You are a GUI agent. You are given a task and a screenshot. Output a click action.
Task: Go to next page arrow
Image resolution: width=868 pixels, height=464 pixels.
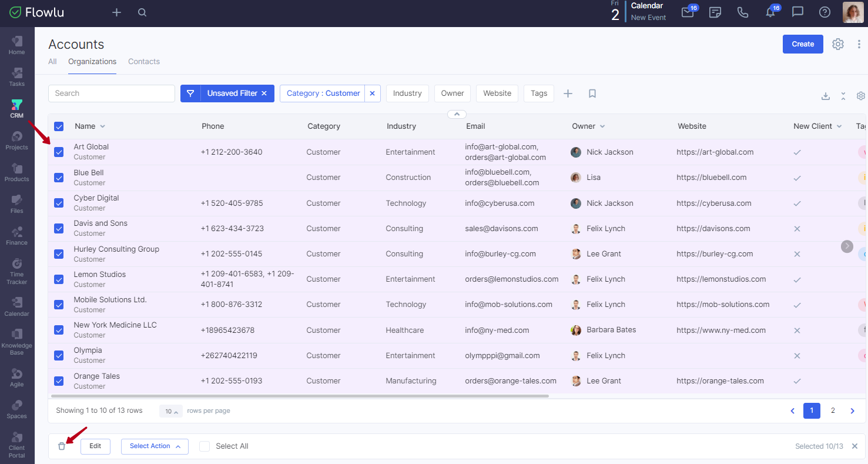point(852,410)
